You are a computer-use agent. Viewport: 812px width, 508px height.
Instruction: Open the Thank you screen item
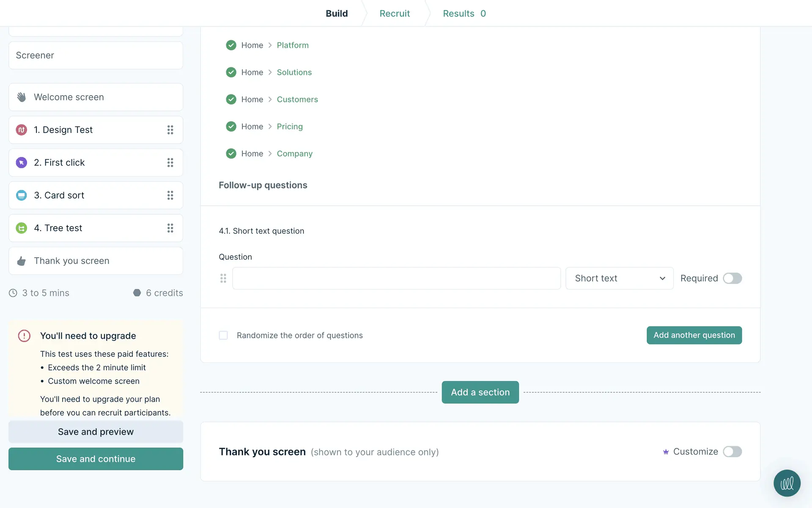pyautogui.click(x=96, y=261)
